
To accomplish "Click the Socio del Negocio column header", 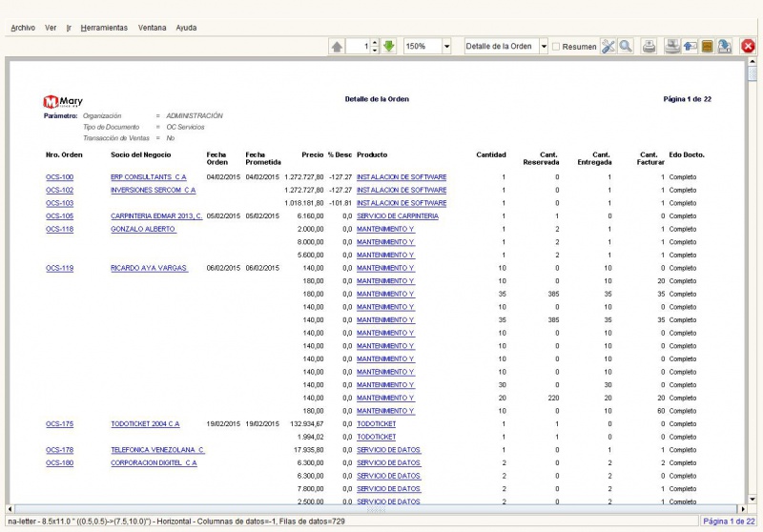I will [140, 154].
